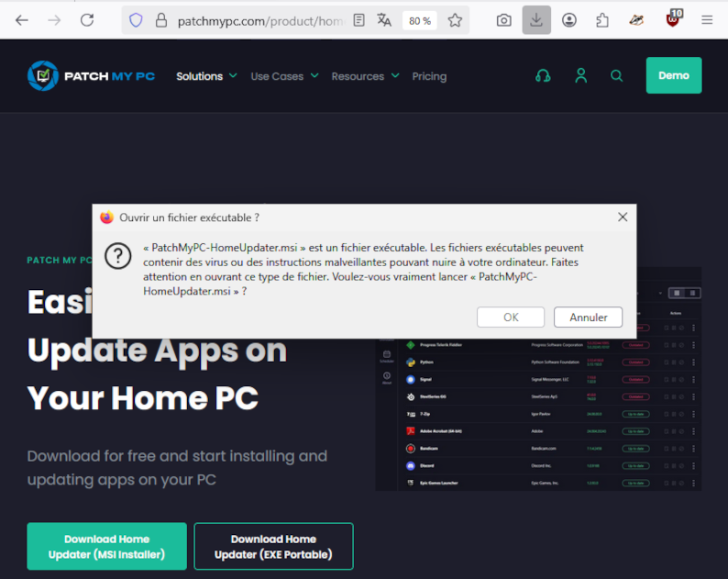
Task: Open the Firefox account profile icon
Action: click(569, 20)
